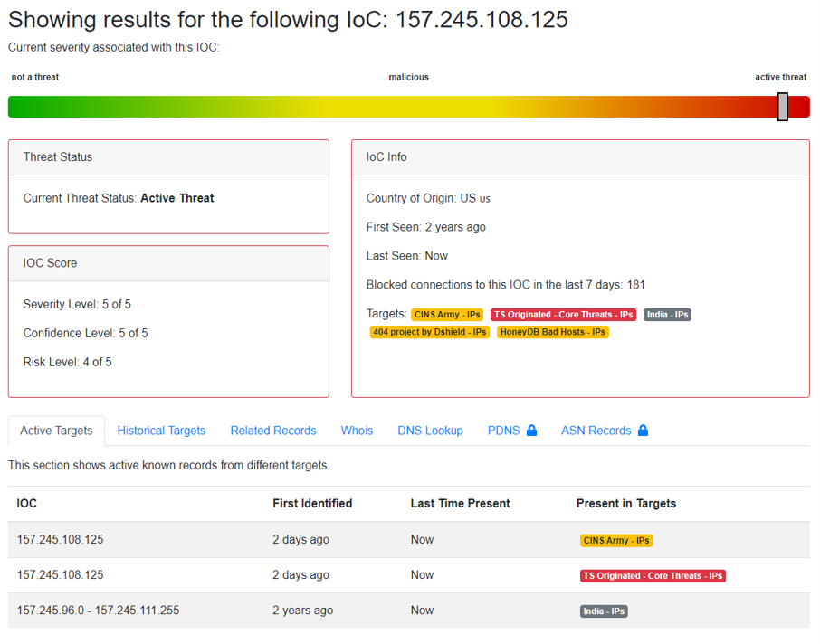Click the India - IPs tag in IoC Info
820x644 pixels.
(667, 315)
